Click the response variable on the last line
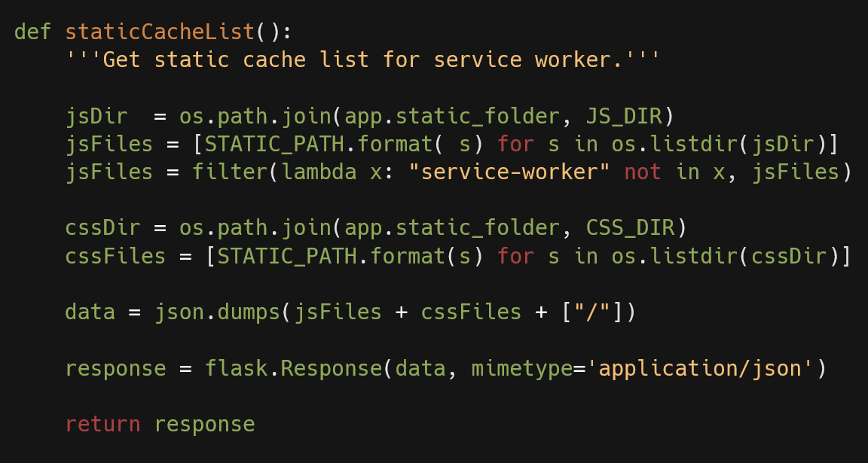This screenshot has height=463, width=868. click(203, 423)
